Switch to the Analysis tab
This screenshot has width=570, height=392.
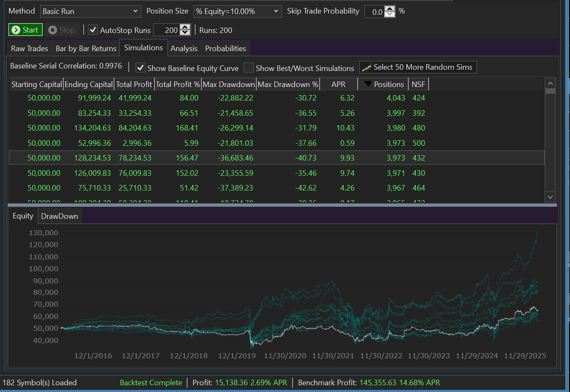click(x=184, y=49)
